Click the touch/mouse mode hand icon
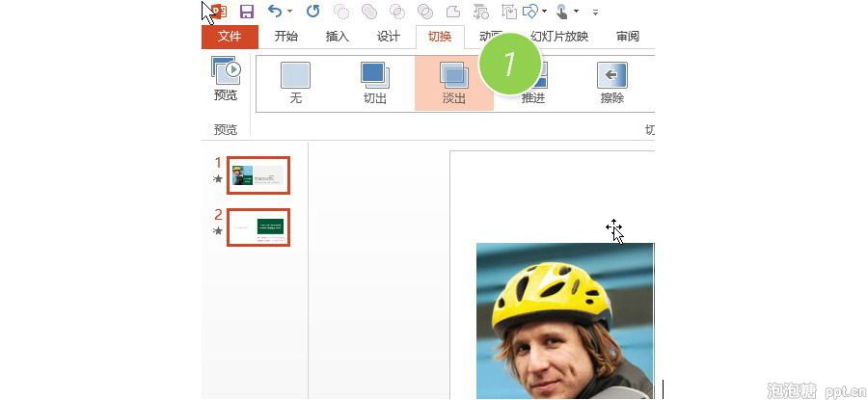Image resolution: width=868 pixels, height=400 pixels. tap(561, 12)
